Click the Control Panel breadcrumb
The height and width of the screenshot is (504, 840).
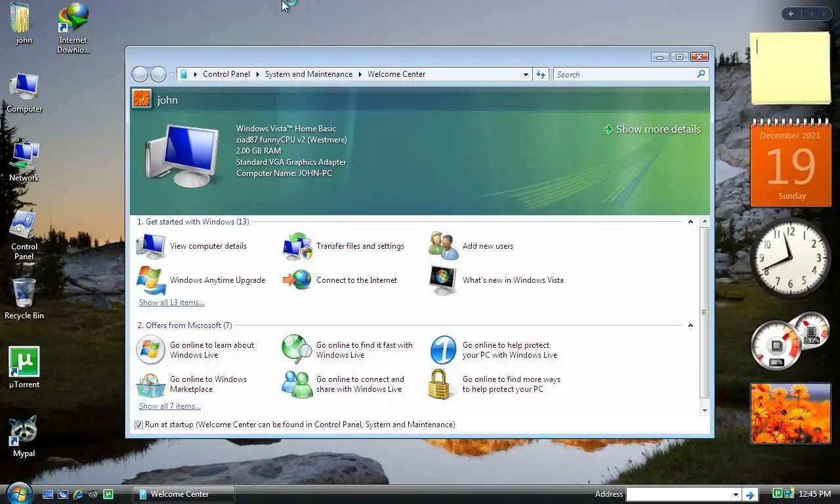click(x=226, y=74)
